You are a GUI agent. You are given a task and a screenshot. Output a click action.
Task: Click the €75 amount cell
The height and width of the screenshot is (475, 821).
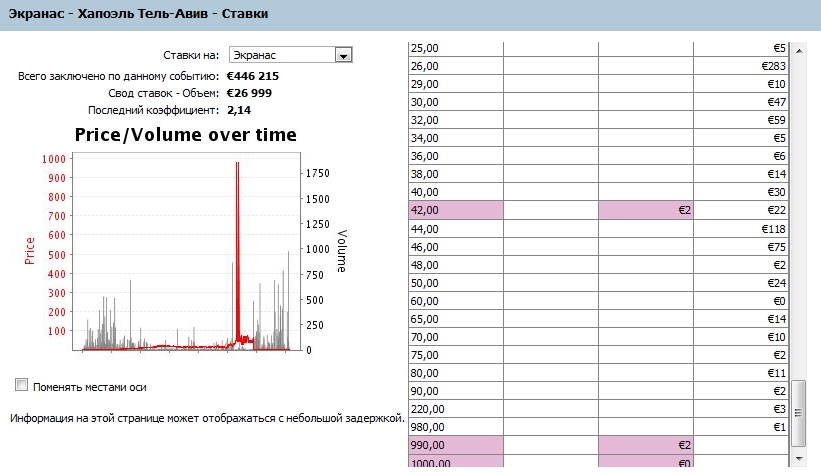[740, 247]
